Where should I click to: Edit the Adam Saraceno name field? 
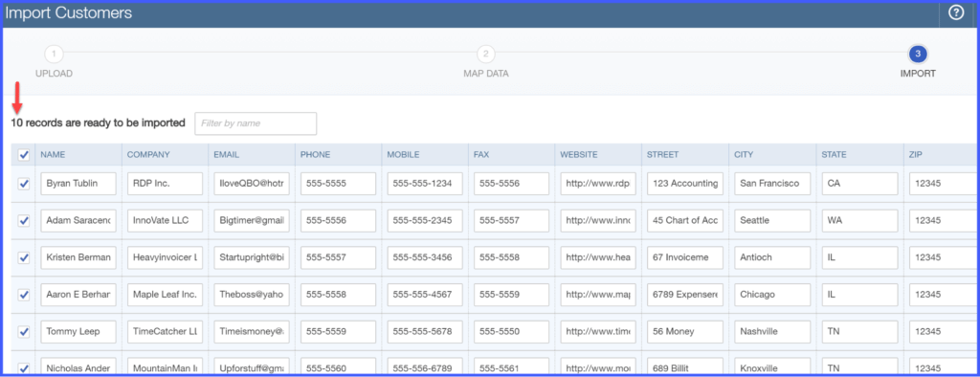click(78, 221)
